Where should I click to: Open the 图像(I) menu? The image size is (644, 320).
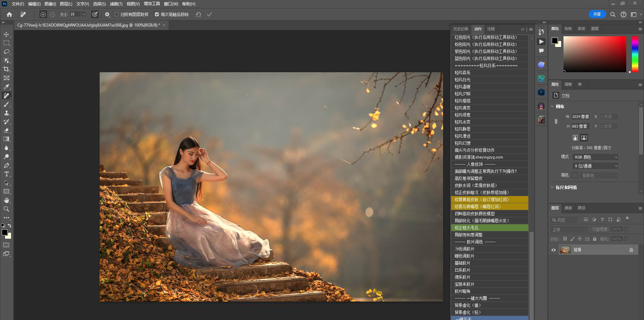point(50,4)
